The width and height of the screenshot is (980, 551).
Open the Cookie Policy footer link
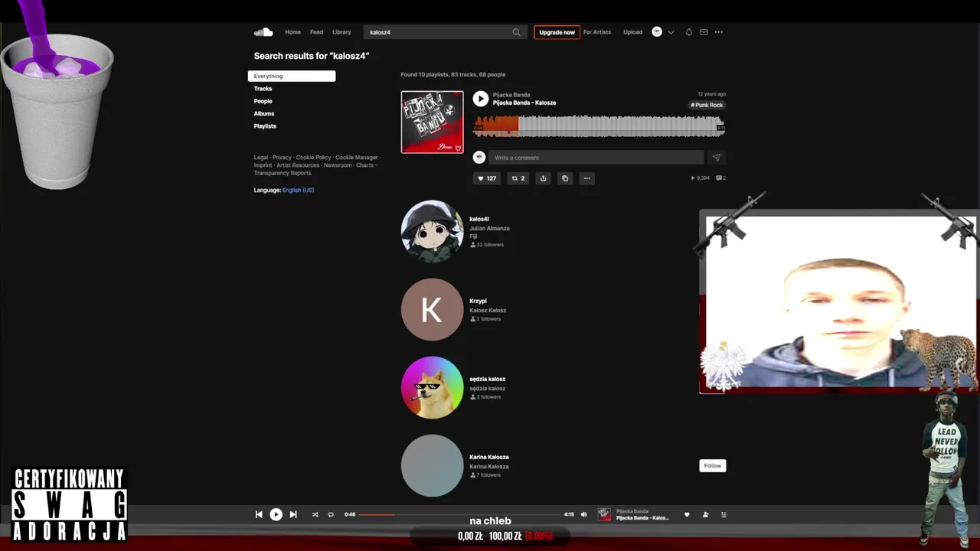coord(313,158)
